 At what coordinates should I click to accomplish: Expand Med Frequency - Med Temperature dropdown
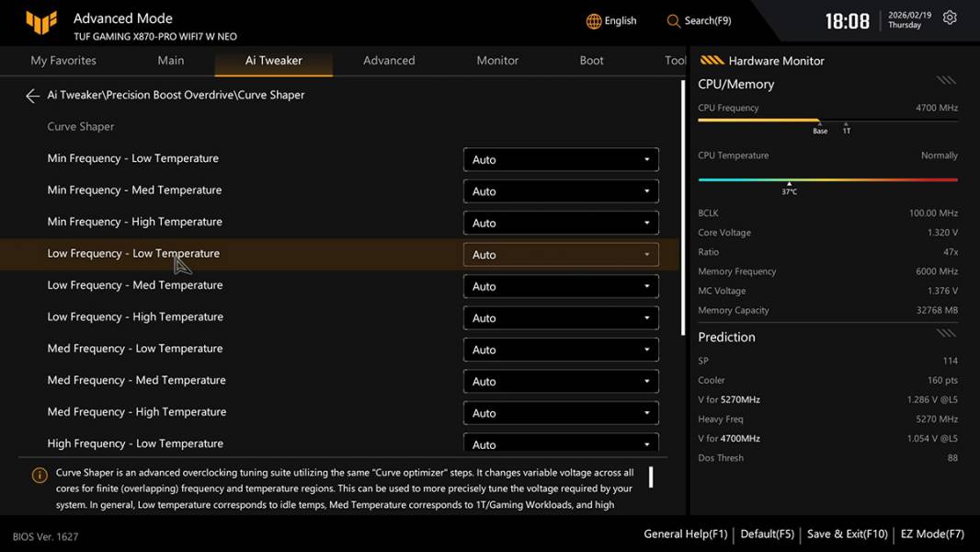tap(561, 382)
